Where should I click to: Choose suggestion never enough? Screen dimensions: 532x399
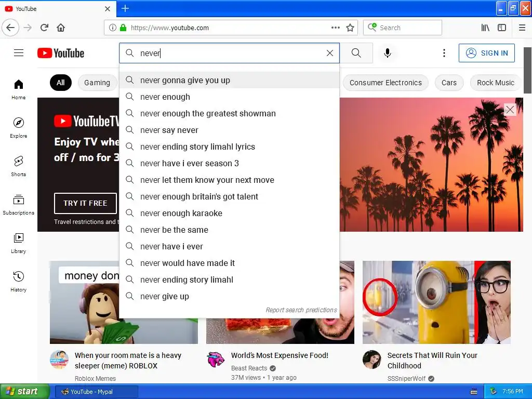(x=229, y=97)
